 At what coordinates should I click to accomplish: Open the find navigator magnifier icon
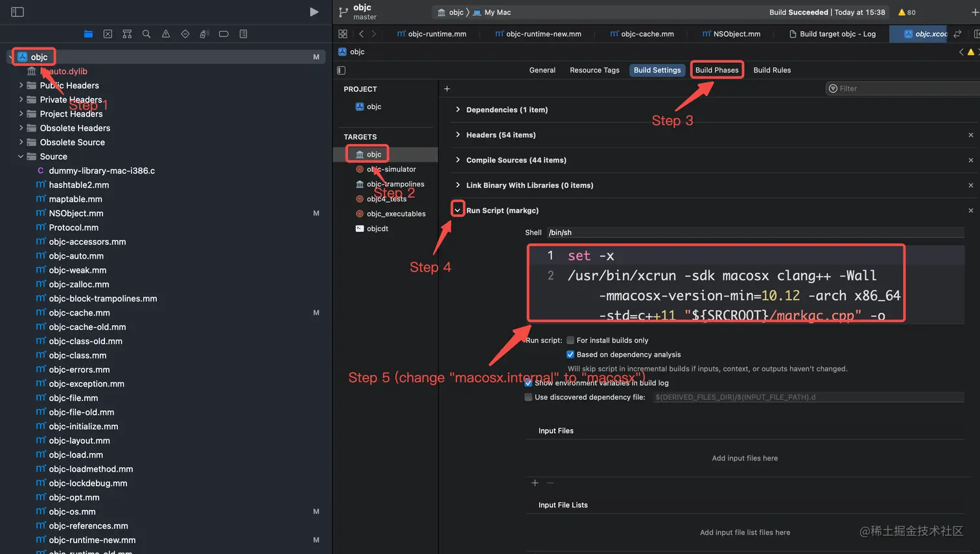pyautogui.click(x=146, y=34)
